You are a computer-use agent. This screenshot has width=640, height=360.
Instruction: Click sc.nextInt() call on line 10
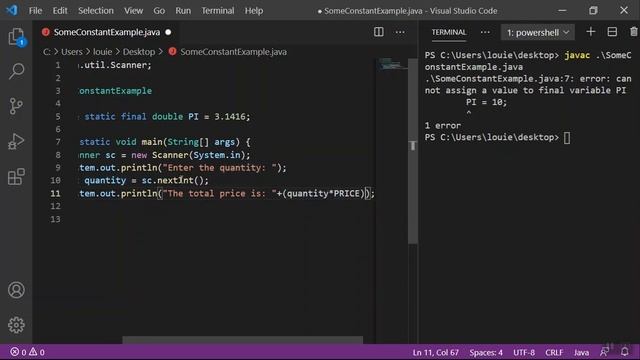pos(175,180)
